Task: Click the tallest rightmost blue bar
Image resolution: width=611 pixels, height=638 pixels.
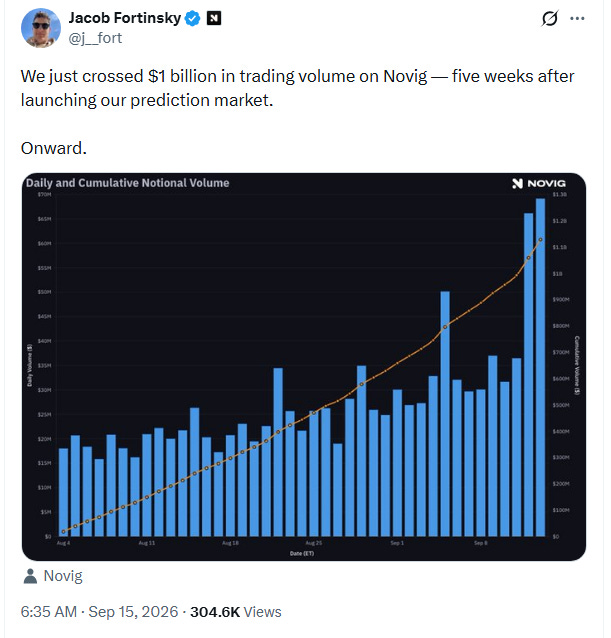Action: (540, 367)
